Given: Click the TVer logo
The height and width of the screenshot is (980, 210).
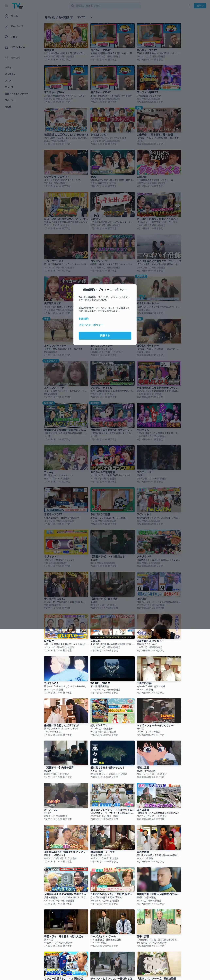Looking at the screenshot, I should click(17, 6).
